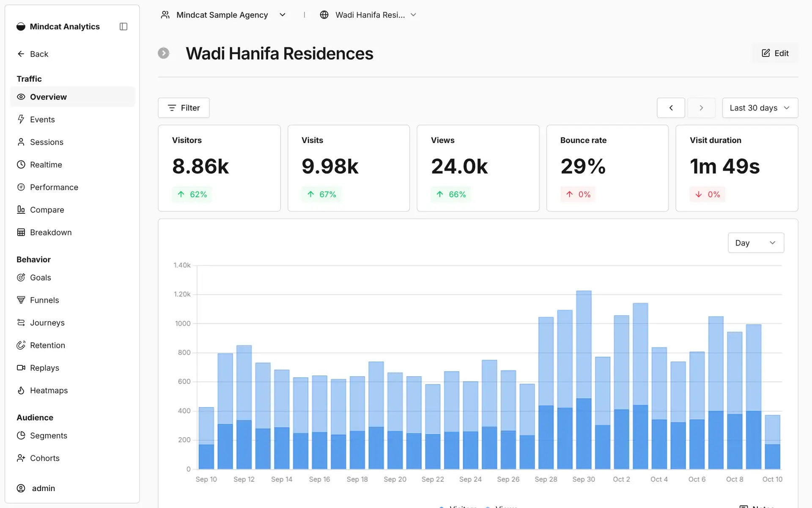Click the Cohorts user-plus icon
Viewport: 812px width, 508px height.
click(21, 458)
